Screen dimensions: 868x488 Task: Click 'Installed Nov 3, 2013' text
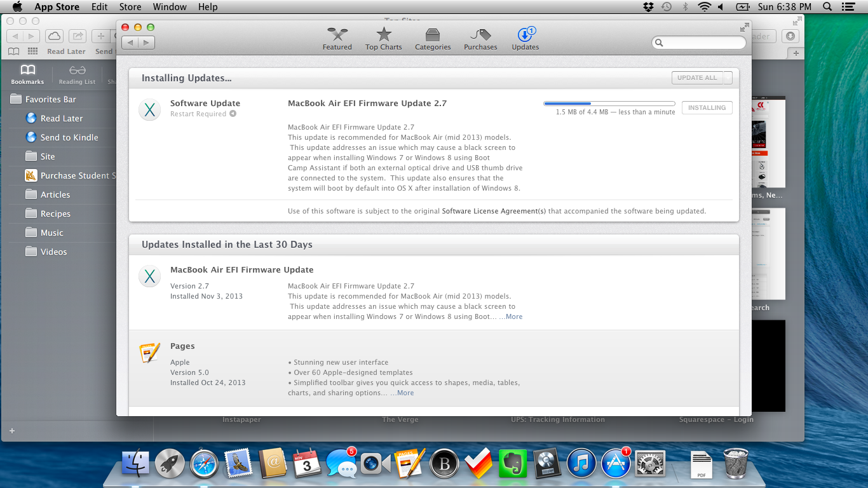tap(207, 296)
